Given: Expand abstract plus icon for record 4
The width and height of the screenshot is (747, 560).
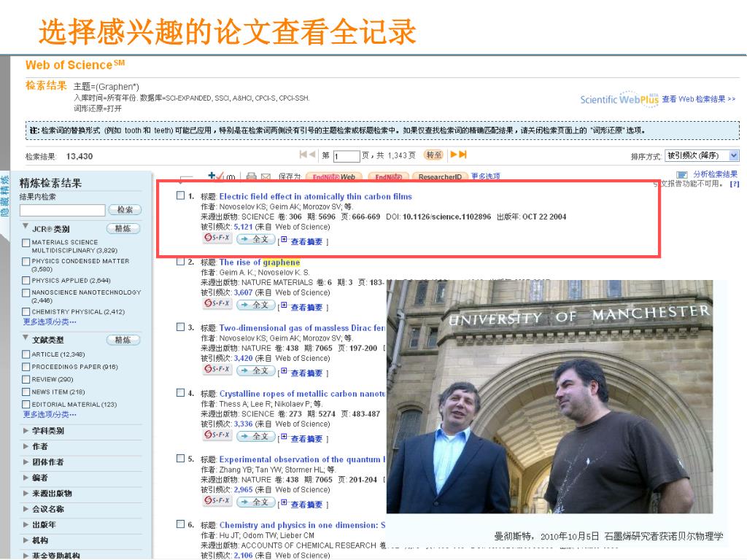Looking at the screenshot, I should pos(284,437).
